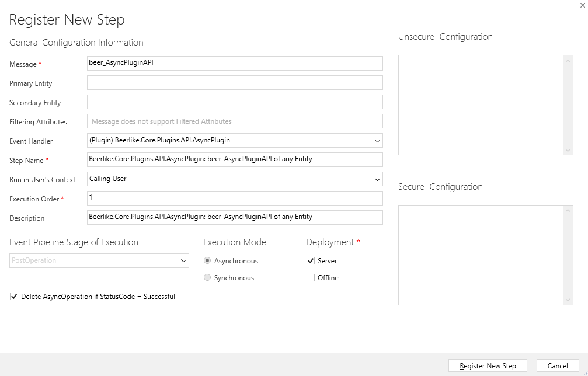The image size is (588, 376).
Task: Click the Cancel button
Action: tap(558, 365)
